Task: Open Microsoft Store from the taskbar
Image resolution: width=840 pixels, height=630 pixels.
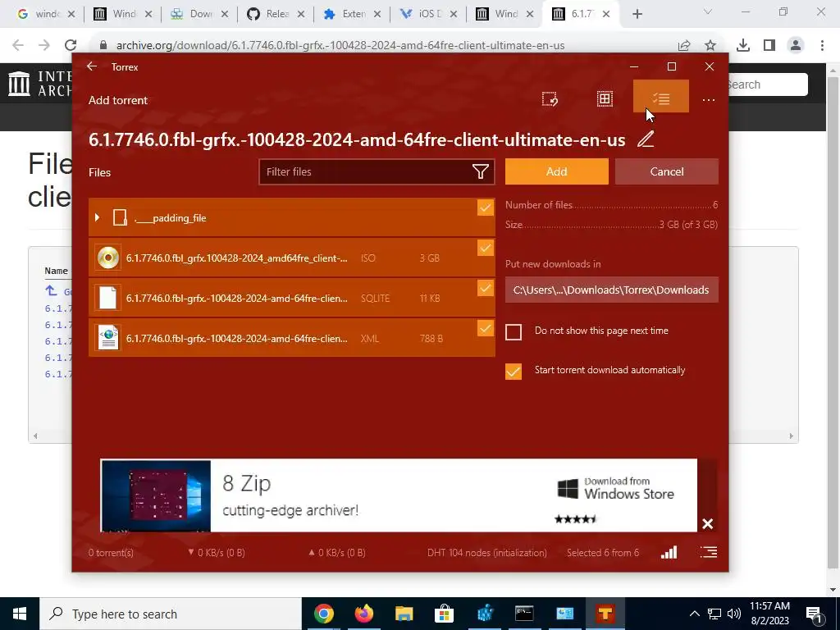Action: coord(444,614)
